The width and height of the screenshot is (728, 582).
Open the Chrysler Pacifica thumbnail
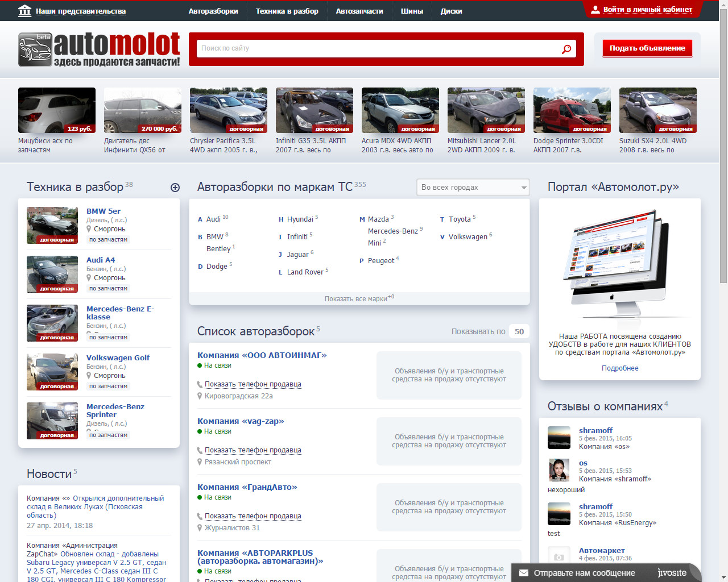tap(229, 110)
